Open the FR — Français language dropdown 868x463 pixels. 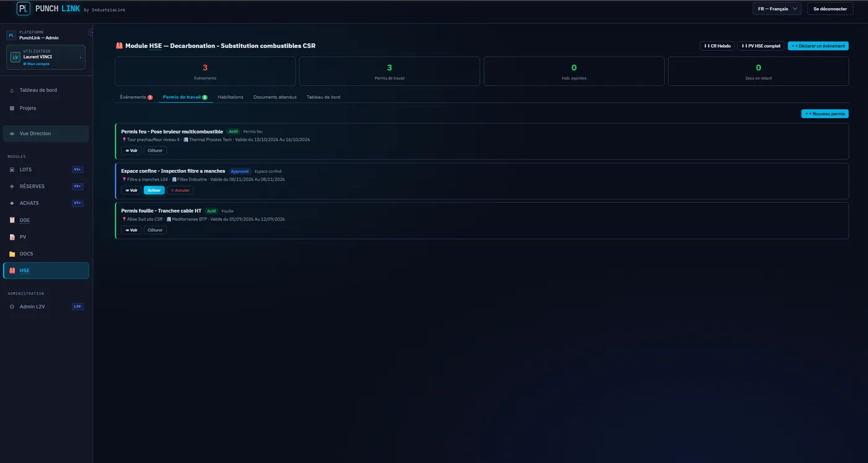777,9
